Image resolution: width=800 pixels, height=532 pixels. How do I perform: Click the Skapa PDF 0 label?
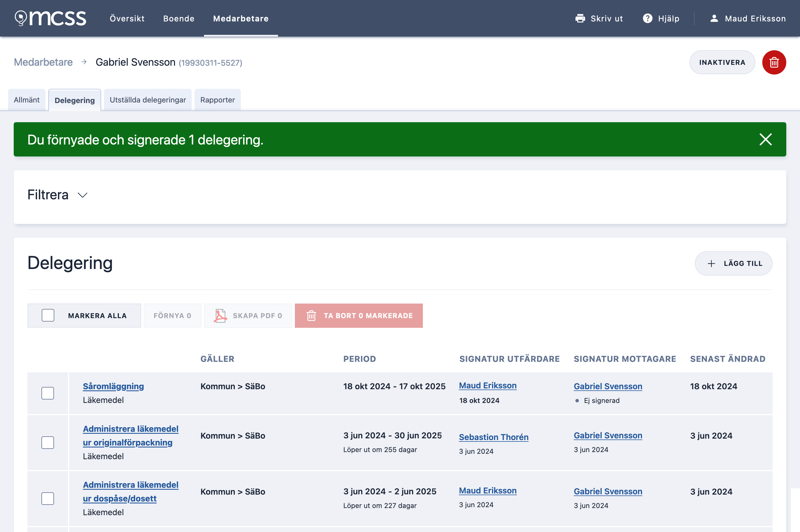tap(257, 316)
